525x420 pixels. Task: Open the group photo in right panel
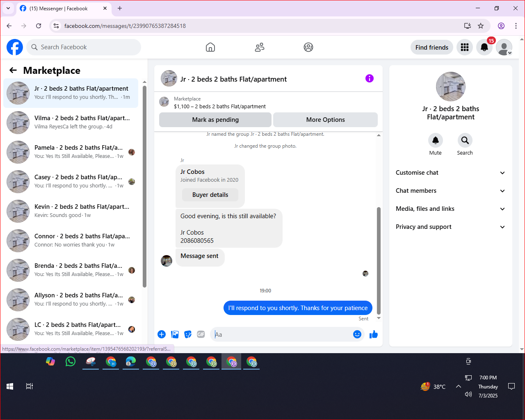tap(451, 87)
